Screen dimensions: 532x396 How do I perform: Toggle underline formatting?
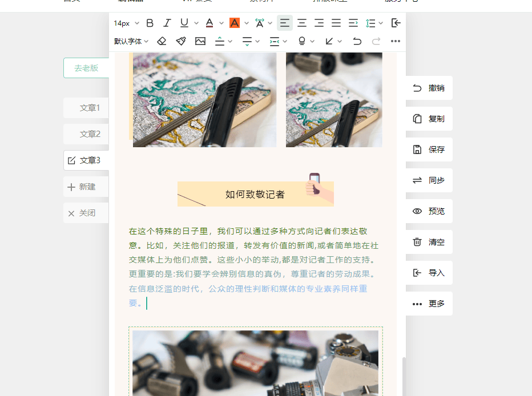[x=184, y=23]
